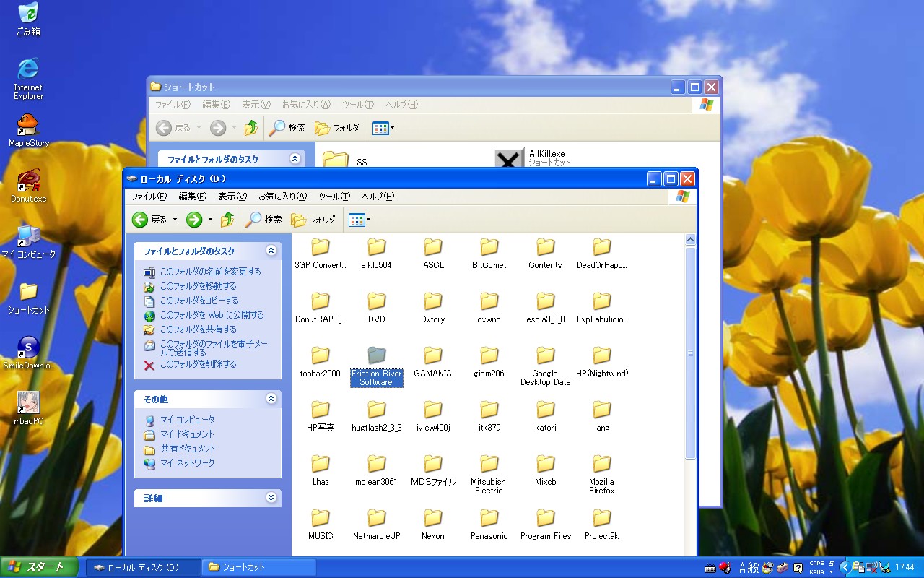Switch to ショートカット taskbar button
The width and height of the screenshot is (924, 578).
click(259, 567)
